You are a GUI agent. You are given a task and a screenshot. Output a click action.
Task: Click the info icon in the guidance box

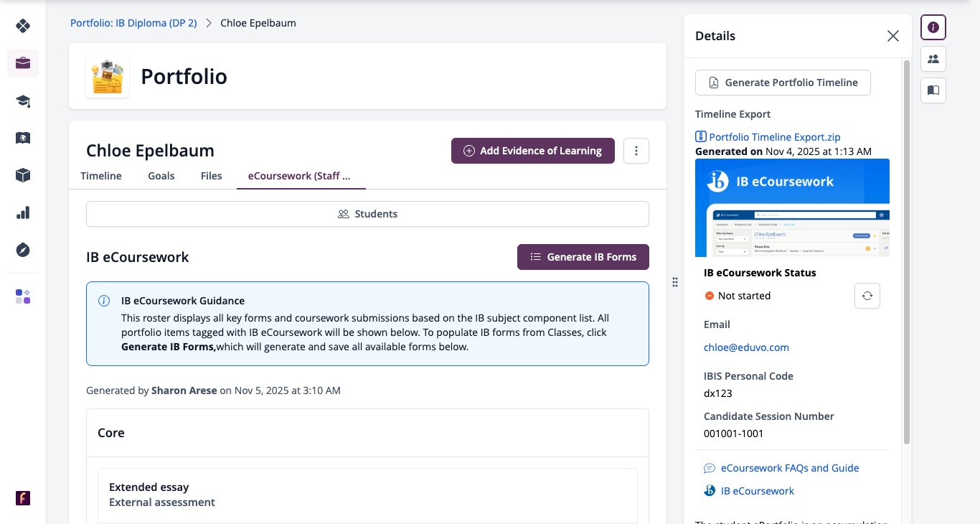[x=104, y=301]
